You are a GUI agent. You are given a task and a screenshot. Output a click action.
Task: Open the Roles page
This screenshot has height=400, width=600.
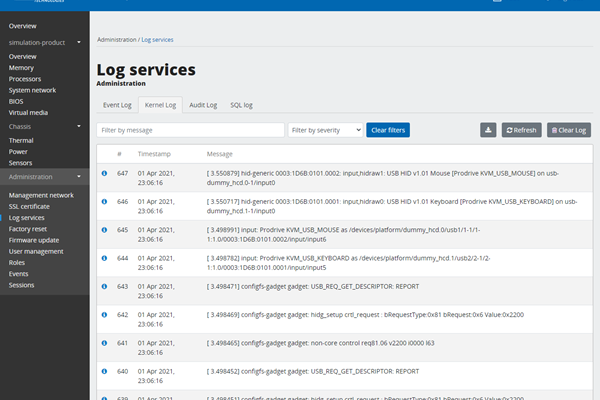pos(16,263)
